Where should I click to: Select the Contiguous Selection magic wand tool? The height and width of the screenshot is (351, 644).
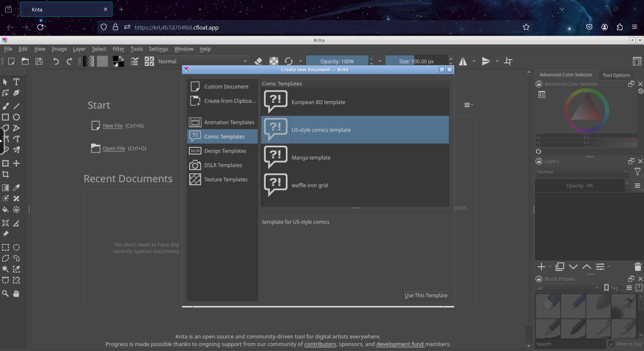click(5, 269)
